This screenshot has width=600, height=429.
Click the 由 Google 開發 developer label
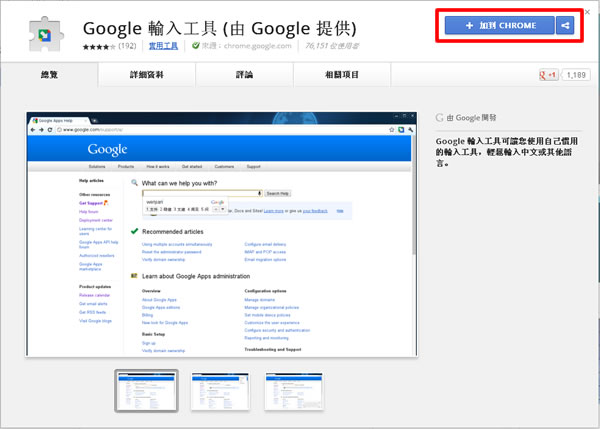point(471,118)
